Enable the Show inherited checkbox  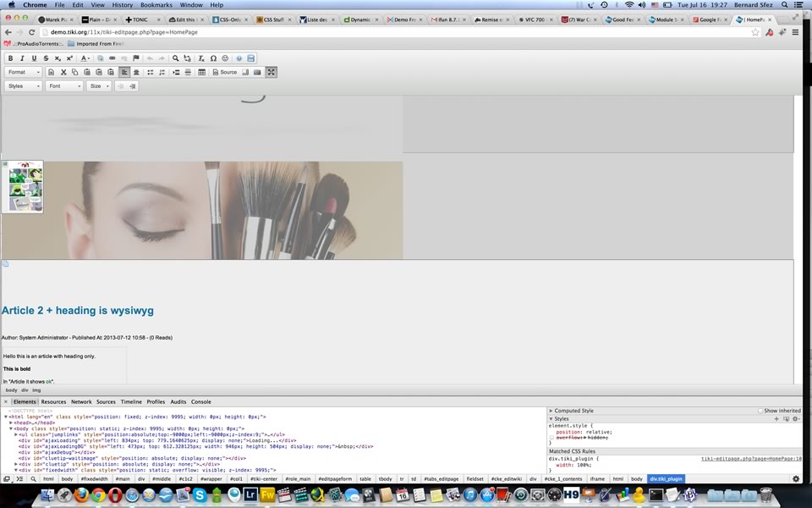[760, 411]
